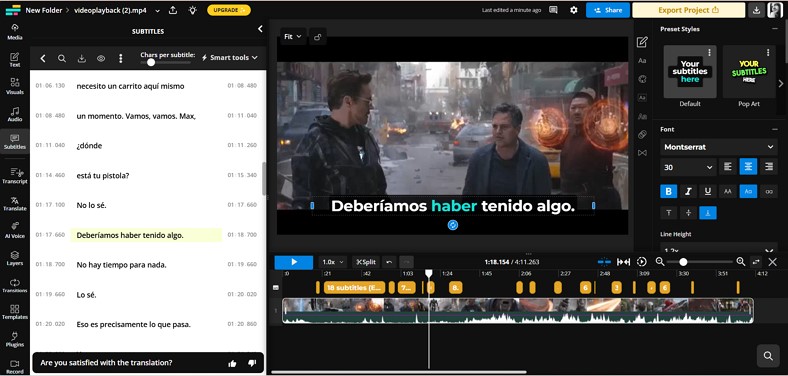Search within the subtitles list
The width and height of the screenshot is (788, 376).
[62, 58]
